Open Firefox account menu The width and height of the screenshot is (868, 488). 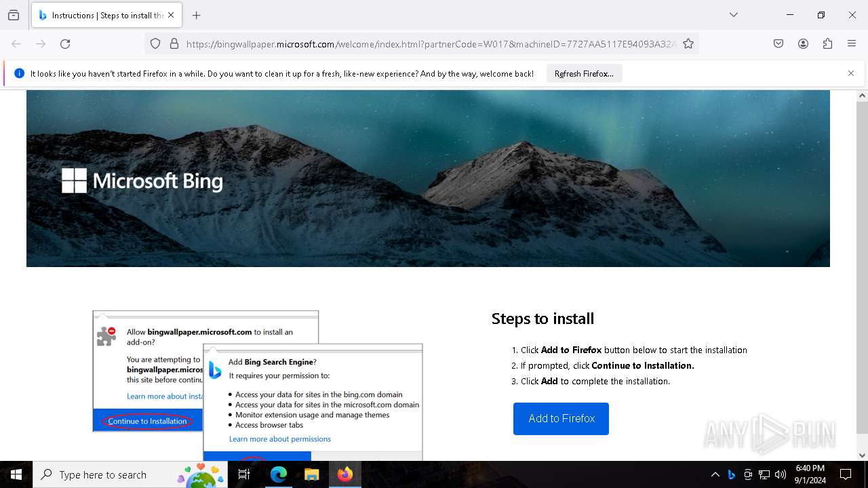click(803, 44)
